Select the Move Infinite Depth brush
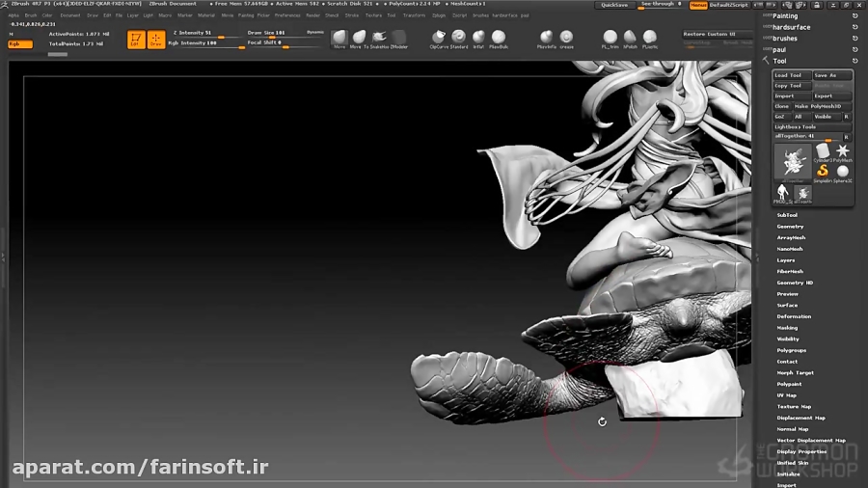868x488 pixels. (547, 39)
